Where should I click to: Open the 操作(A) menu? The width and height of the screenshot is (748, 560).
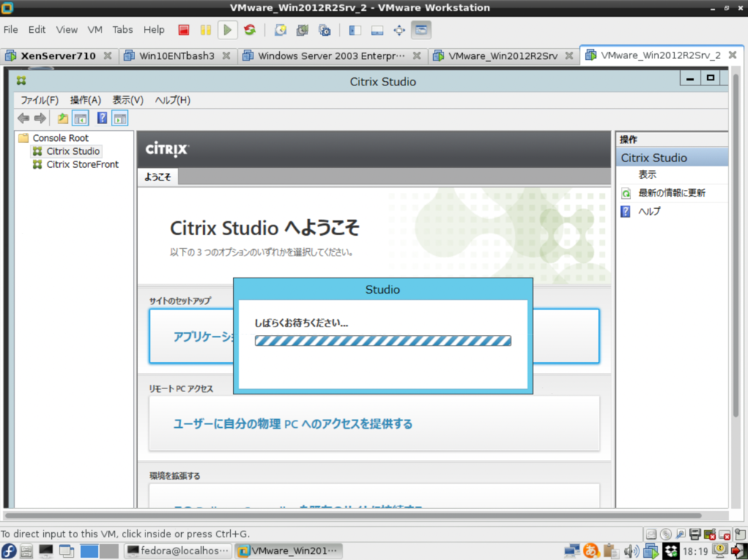[x=85, y=100]
